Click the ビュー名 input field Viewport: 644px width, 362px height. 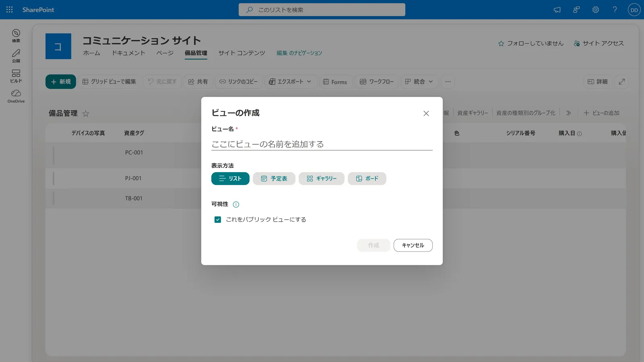(322, 144)
